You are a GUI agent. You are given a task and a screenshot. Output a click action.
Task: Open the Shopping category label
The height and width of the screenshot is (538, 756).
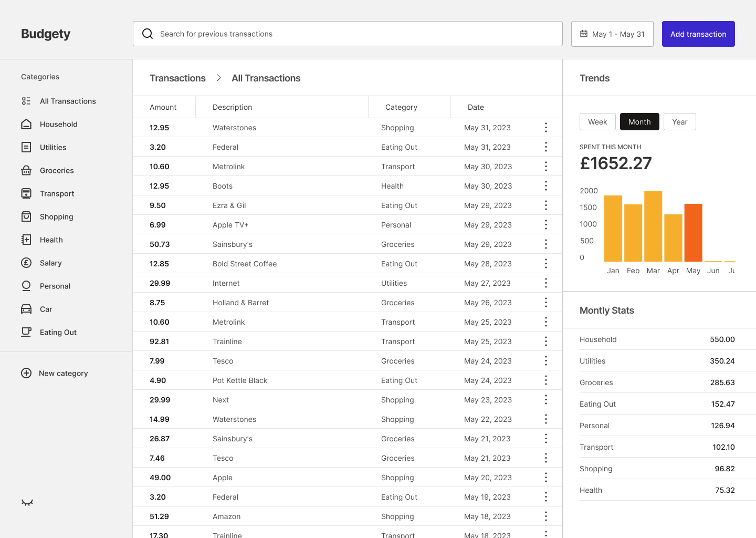57,216
